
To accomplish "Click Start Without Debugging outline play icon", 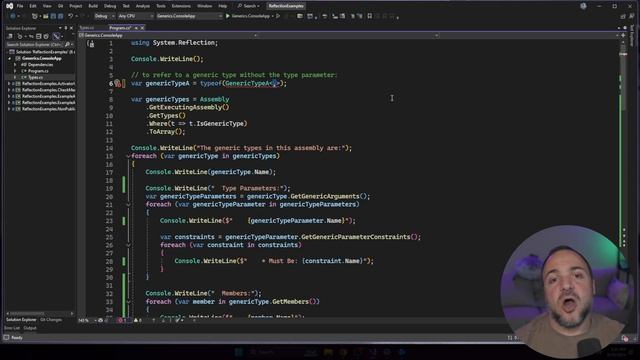I will 278,16.
